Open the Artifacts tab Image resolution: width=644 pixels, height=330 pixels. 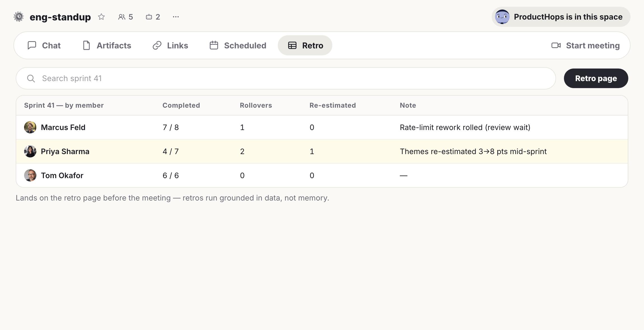107,45
